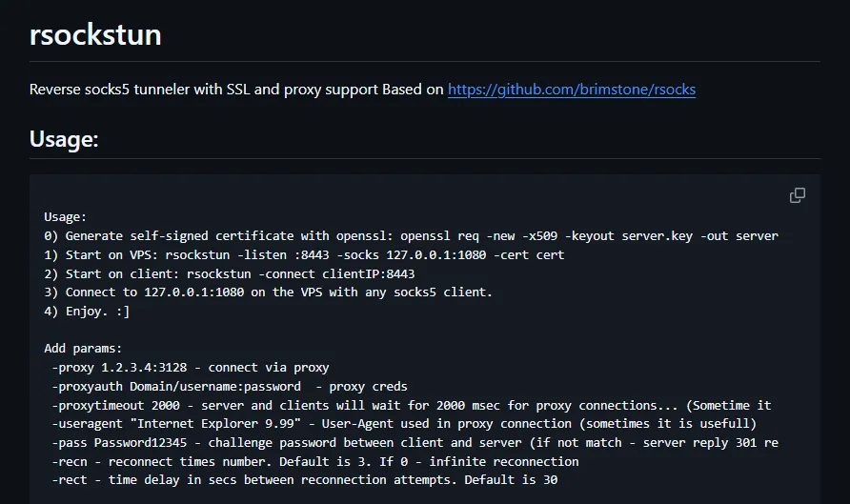Screen dimensions: 850x504
Task: Click the rsockstun page heading
Action: pos(95,34)
